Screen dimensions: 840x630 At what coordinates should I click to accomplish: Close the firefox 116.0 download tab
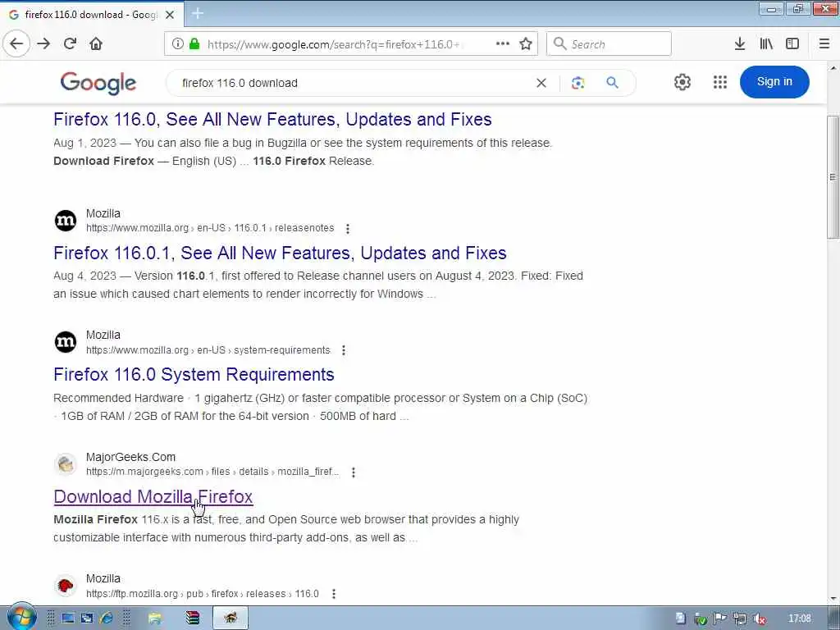click(170, 15)
